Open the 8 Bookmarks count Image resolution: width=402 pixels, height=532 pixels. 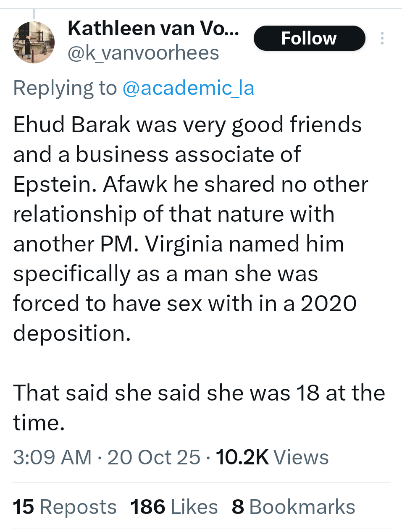tap(293, 507)
